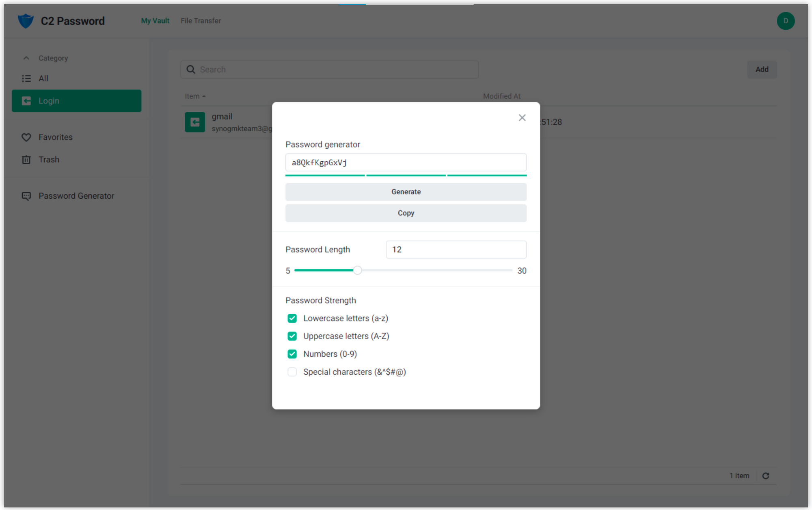Click the generated password field

click(x=406, y=163)
